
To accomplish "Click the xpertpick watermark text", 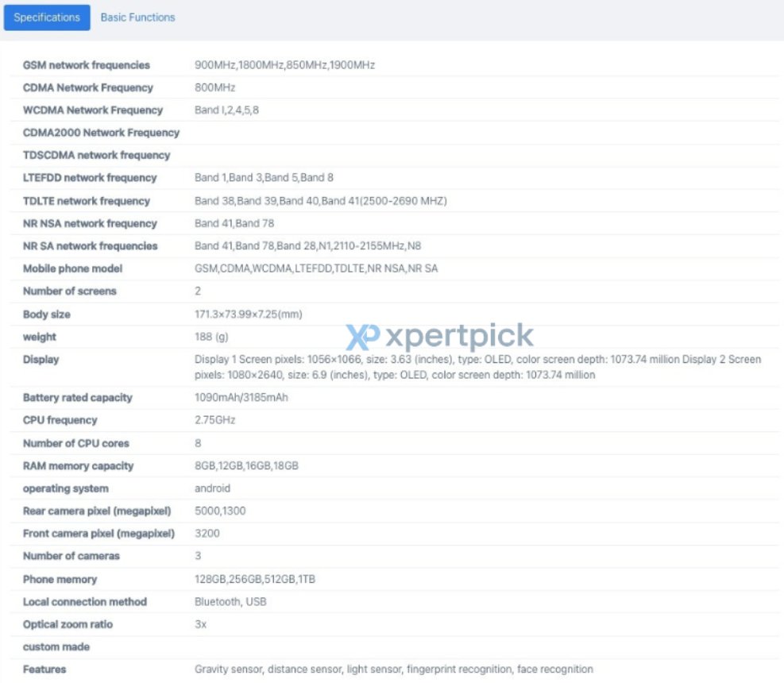I will [x=459, y=338].
